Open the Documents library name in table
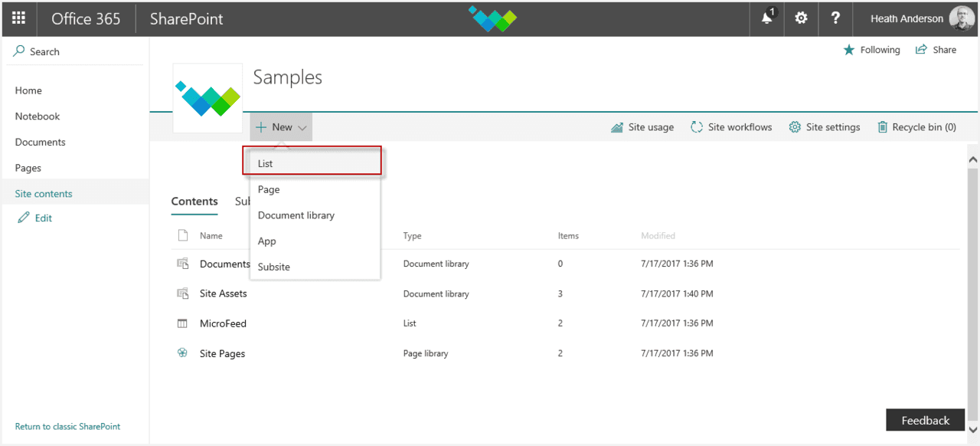The width and height of the screenshot is (980, 446). point(225,264)
